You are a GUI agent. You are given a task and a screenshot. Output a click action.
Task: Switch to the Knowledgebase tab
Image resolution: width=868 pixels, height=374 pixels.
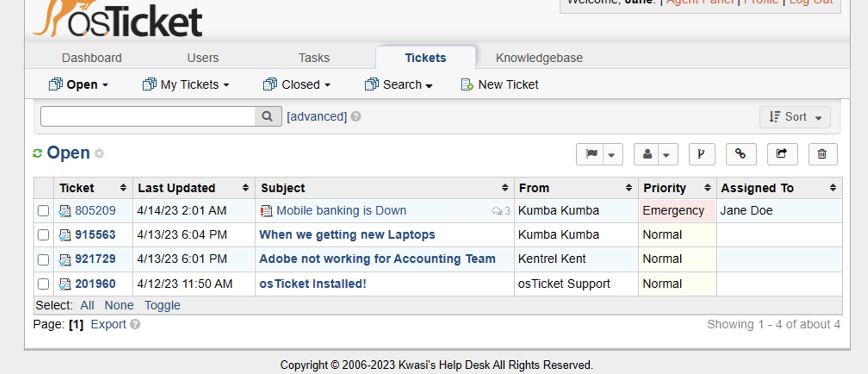(x=539, y=58)
